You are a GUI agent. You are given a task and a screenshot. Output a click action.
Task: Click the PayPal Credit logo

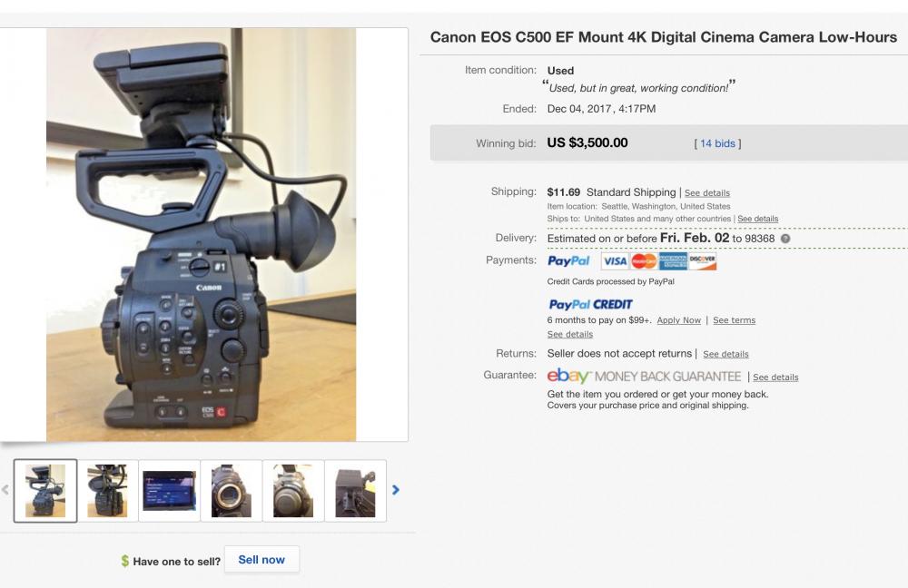(590, 304)
